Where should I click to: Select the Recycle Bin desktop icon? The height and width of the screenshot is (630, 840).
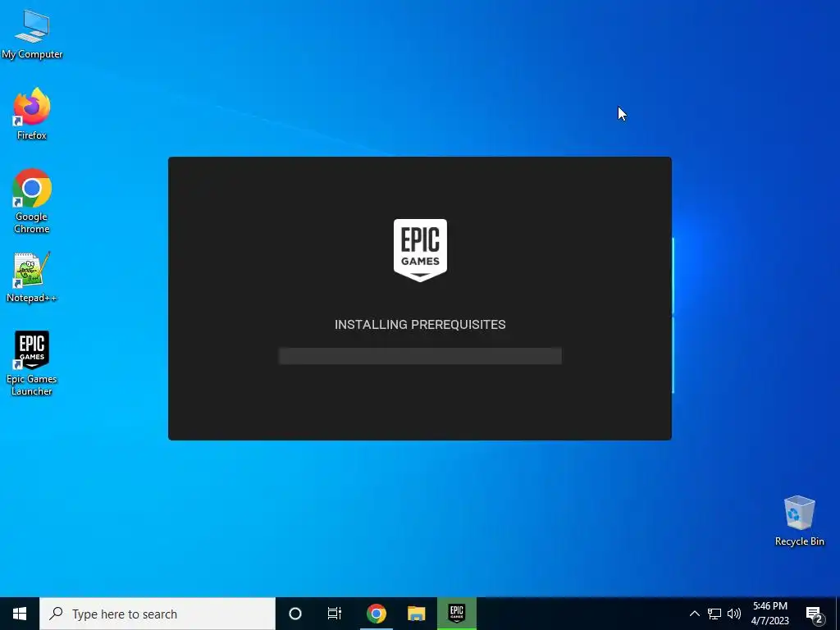pos(799,521)
